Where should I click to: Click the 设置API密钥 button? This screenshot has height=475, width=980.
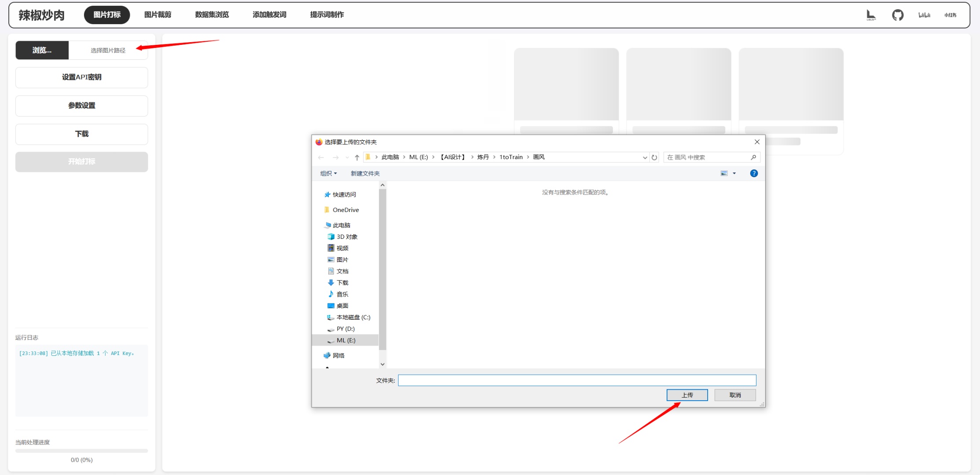pos(81,77)
